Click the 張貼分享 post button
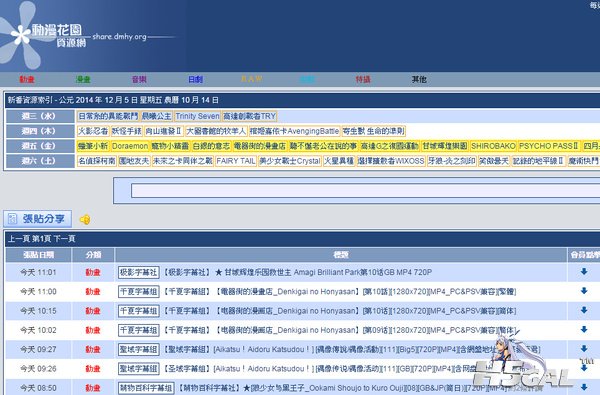 38,219
